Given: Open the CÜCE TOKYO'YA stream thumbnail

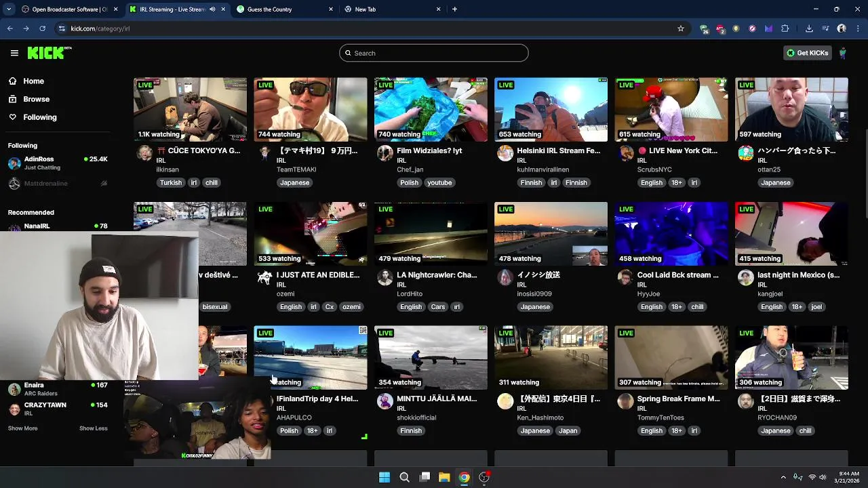Looking at the screenshot, I should (190, 109).
